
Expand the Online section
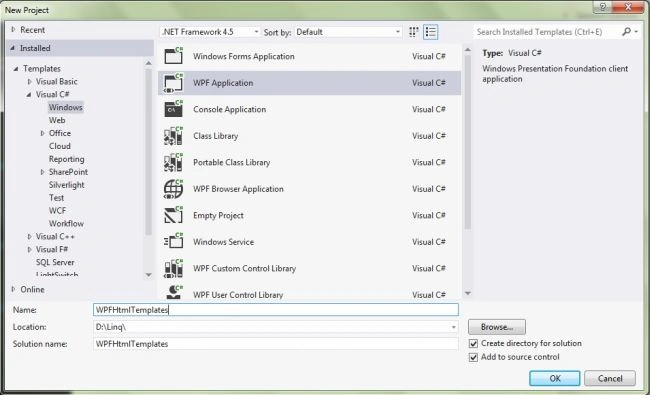click(x=13, y=289)
